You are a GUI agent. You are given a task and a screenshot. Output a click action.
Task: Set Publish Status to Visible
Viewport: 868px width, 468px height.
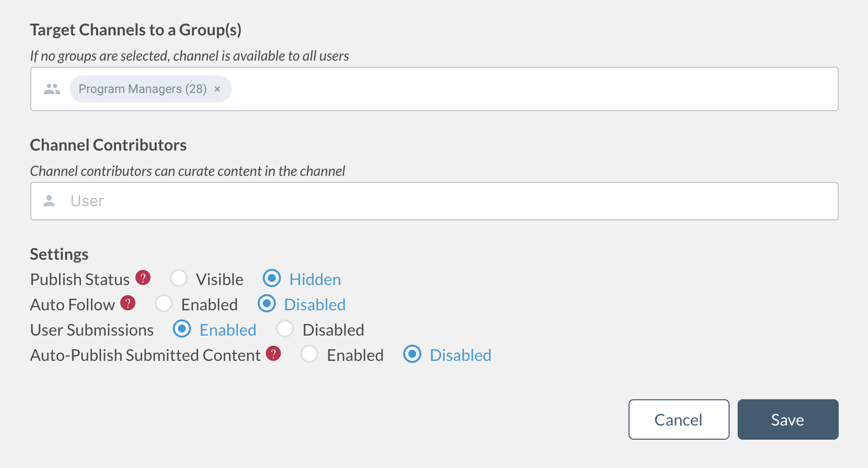[x=179, y=278]
